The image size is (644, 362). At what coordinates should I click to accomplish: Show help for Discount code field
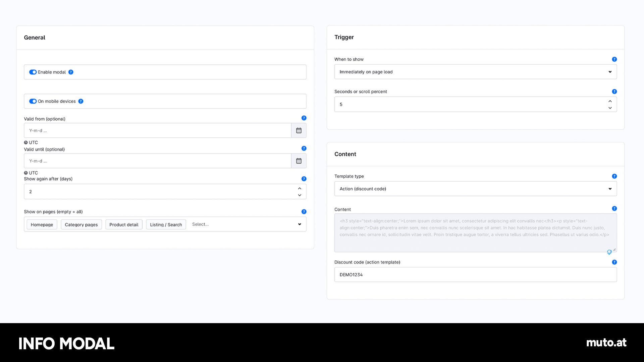[614, 262]
